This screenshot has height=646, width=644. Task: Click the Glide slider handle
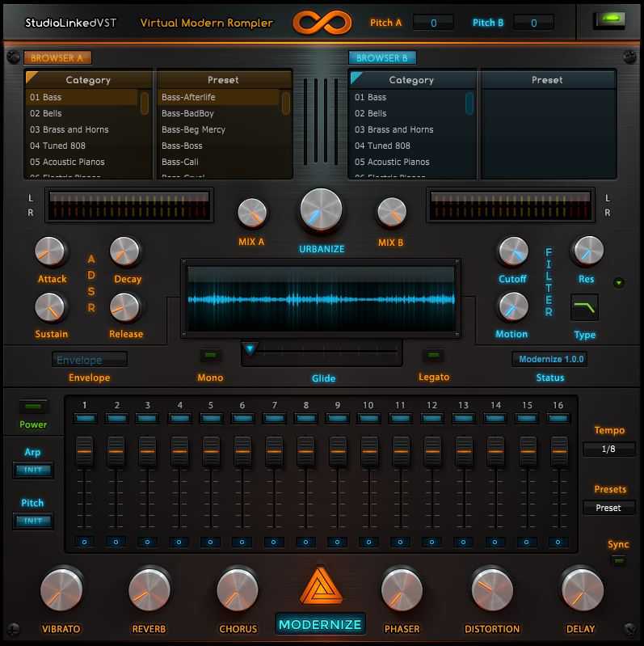coord(250,349)
